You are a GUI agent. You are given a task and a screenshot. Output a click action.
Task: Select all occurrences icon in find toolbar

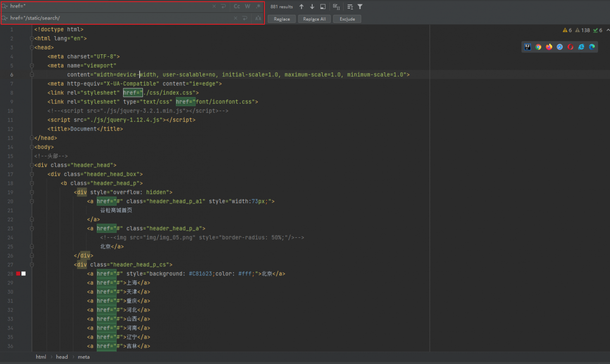click(336, 7)
